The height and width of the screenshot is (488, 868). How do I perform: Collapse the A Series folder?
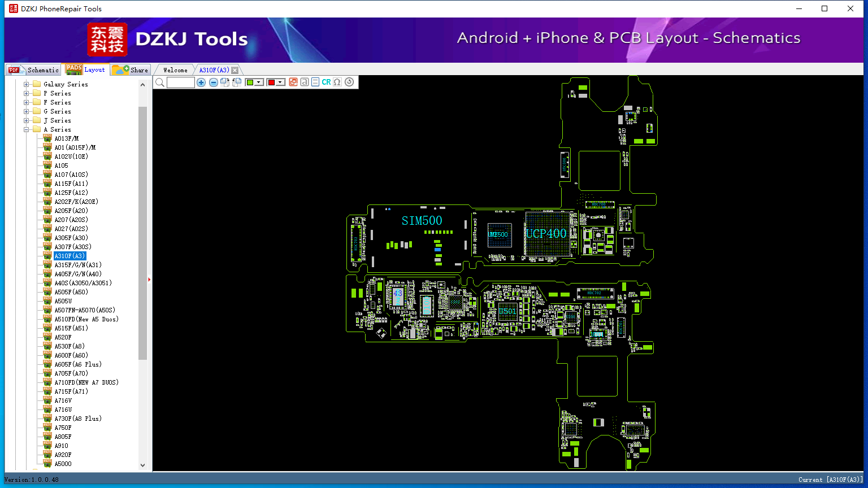(x=27, y=129)
